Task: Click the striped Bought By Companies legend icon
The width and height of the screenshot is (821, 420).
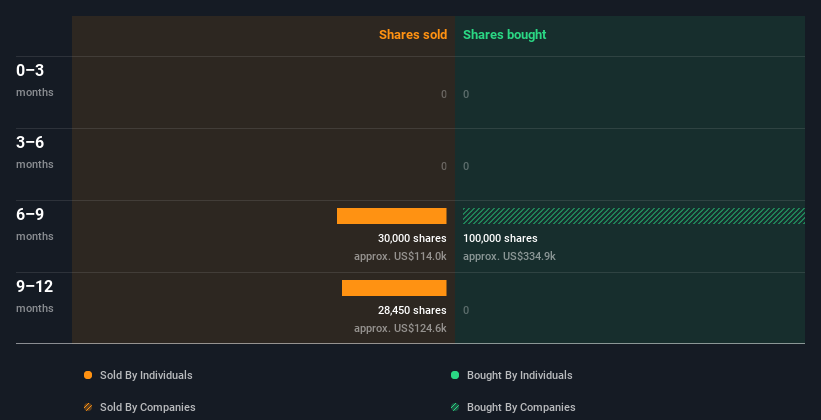Action: 455,407
